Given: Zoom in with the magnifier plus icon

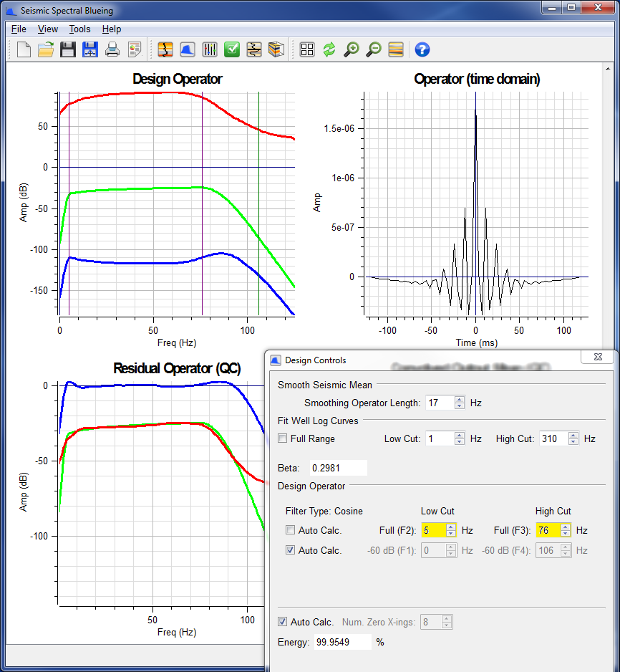Looking at the screenshot, I should click(352, 49).
